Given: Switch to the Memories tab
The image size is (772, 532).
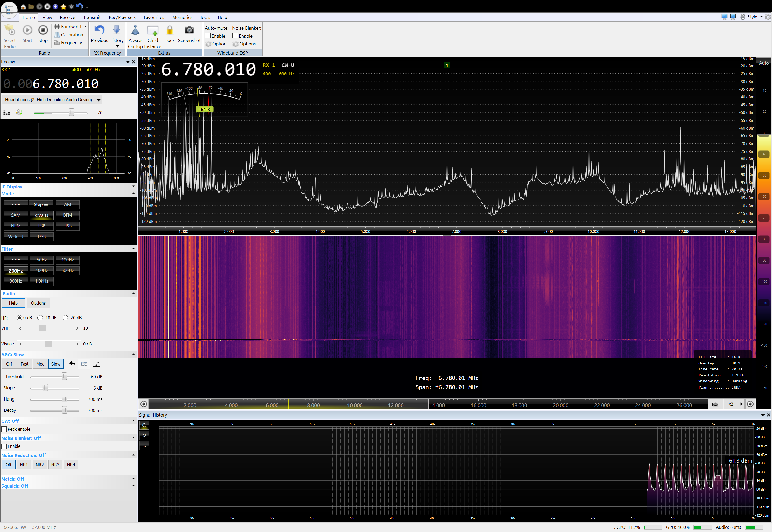Looking at the screenshot, I should click(182, 17).
